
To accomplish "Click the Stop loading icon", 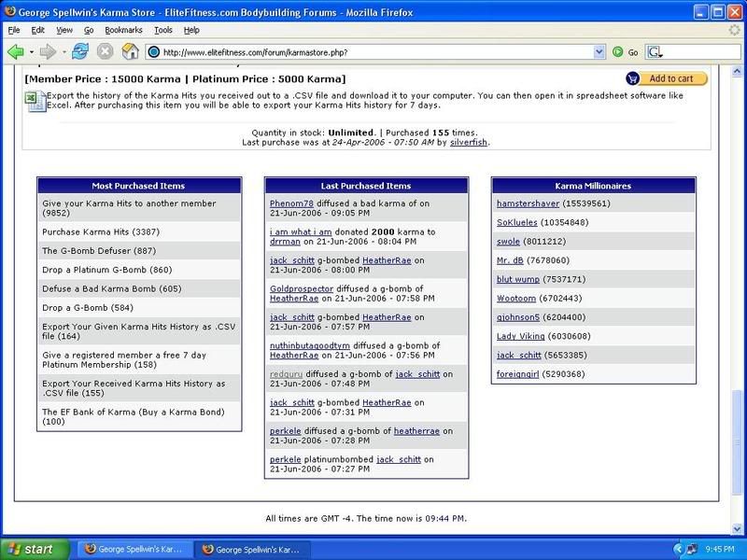I will pyautogui.click(x=106, y=51).
